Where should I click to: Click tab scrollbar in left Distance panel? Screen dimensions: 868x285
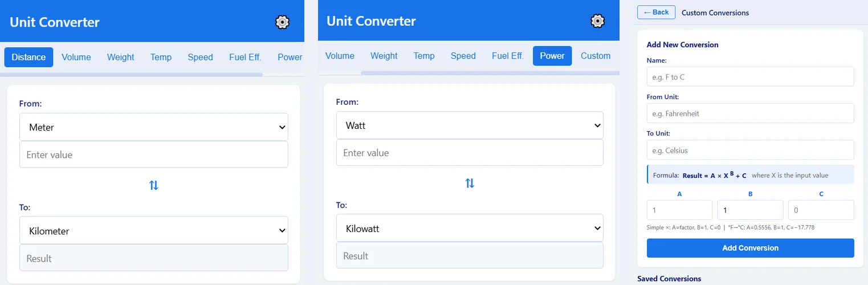[132, 74]
